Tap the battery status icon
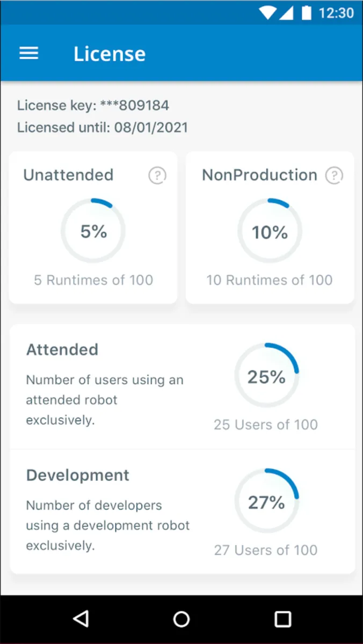Viewport: 363px width, 644px height. [x=307, y=12]
